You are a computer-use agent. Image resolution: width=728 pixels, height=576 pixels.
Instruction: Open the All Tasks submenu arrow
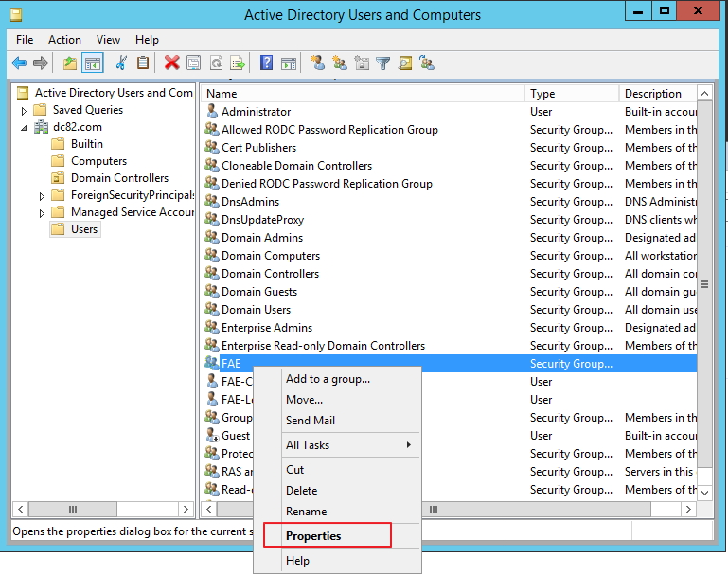(x=409, y=444)
